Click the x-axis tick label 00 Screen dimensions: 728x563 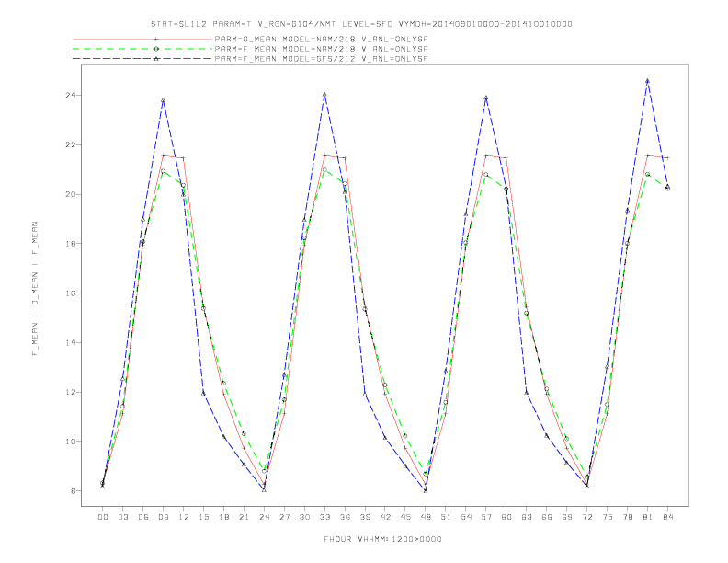(x=103, y=517)
